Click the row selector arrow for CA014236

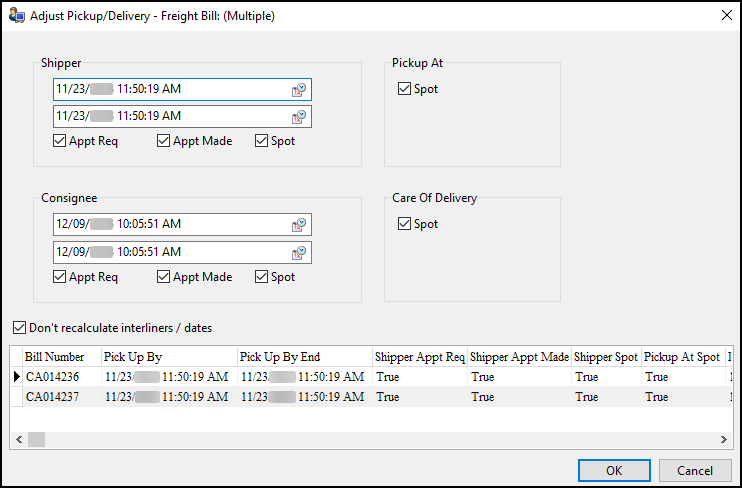point(16,377)
